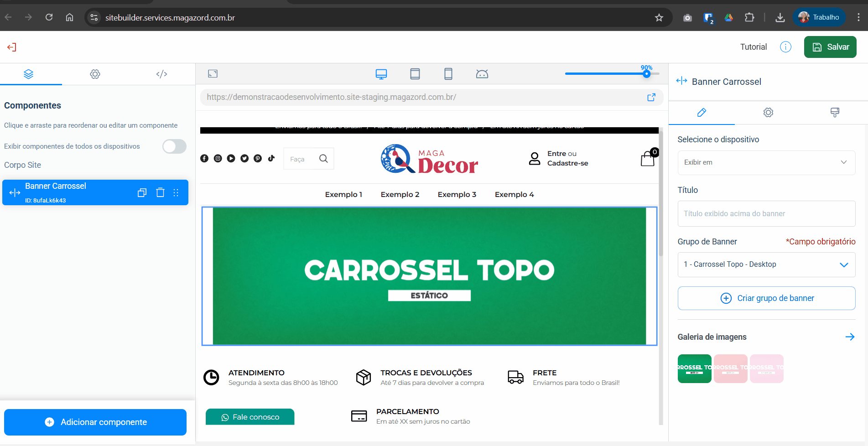Open the Exemplo 4 menu item
868x446 pixels.
[x=515, y=194]
